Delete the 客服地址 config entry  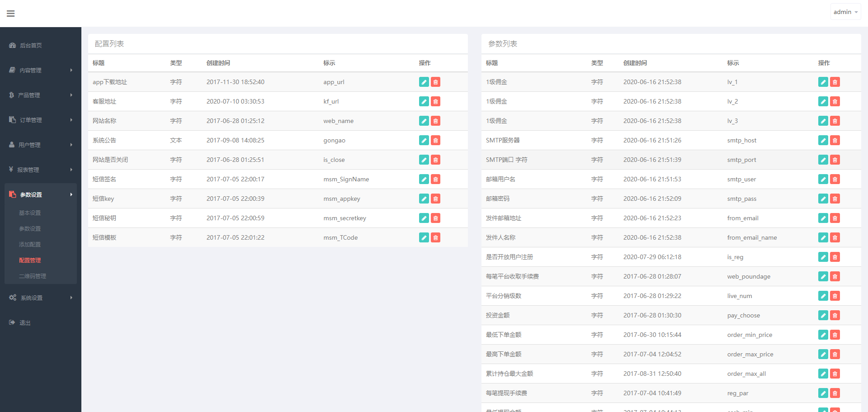435,101
